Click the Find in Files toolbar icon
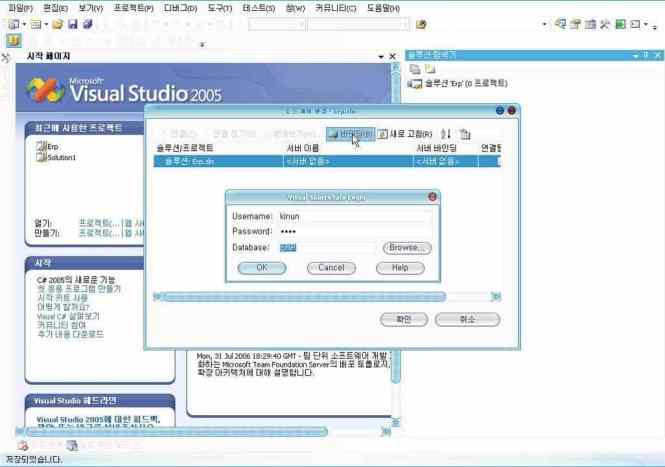Image resolution: width=665 pixels, height=467 pixels. [421, 25]
